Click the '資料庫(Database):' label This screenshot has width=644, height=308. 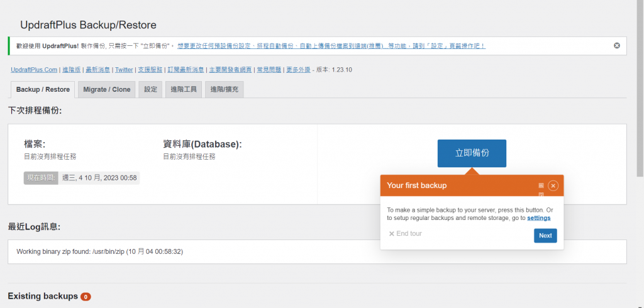pos(203,144)
